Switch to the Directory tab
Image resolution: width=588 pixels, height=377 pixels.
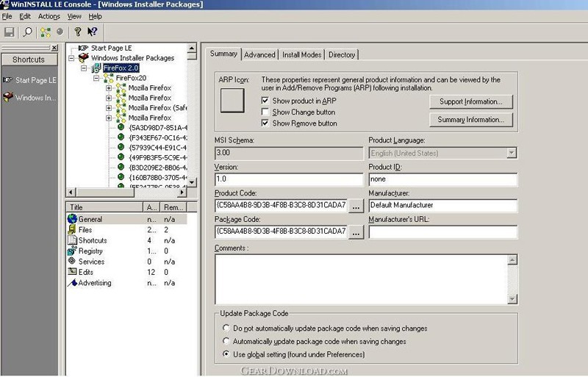coord(342,55)
